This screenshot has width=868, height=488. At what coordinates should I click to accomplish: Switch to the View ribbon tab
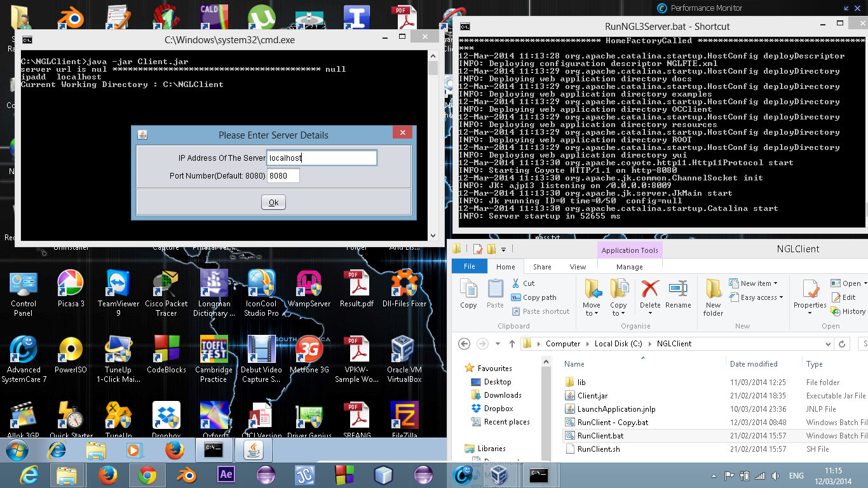point(578,267)
